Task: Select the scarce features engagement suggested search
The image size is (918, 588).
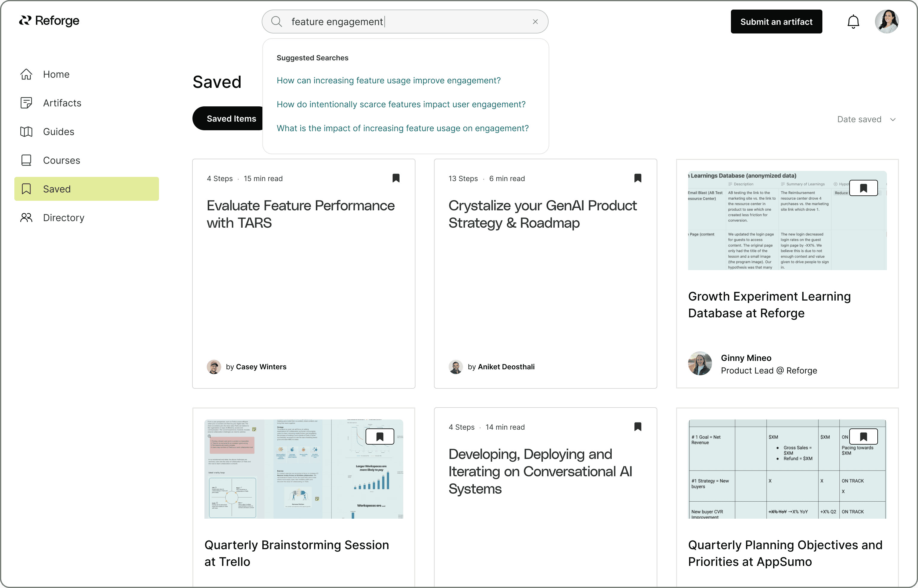Action: [x=400, y=104]
